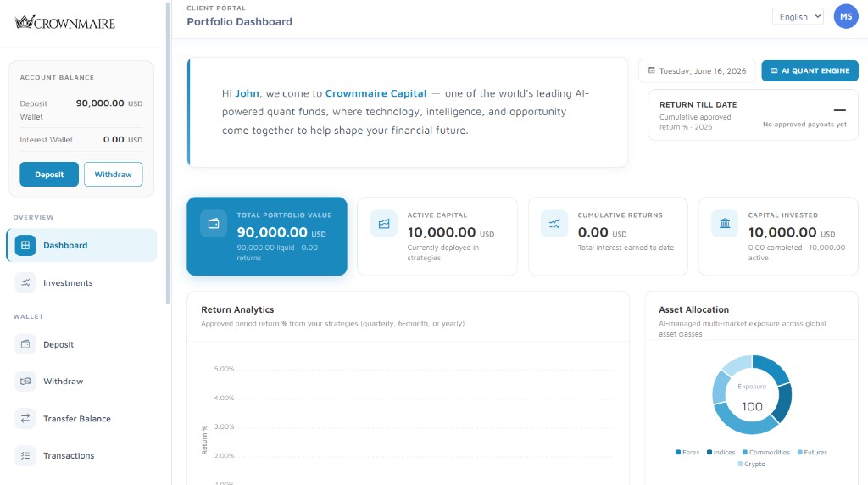Click the 5.00% axis label

224,369
